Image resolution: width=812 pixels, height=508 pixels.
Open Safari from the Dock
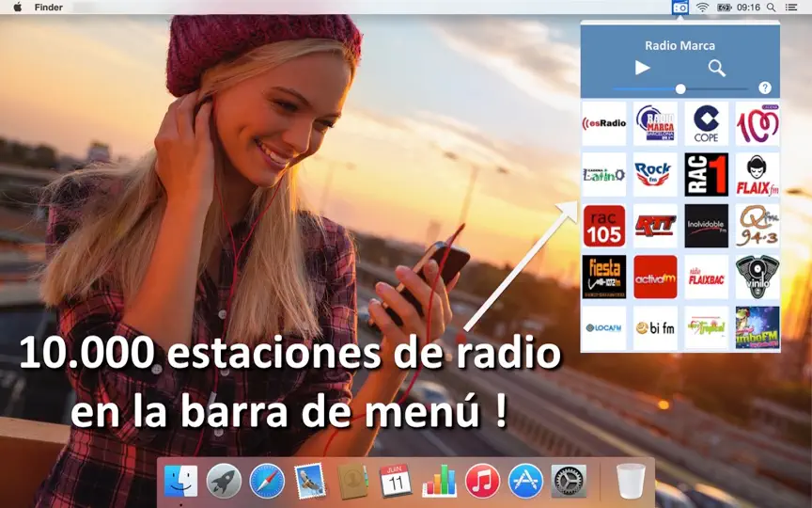coord(267,481)
